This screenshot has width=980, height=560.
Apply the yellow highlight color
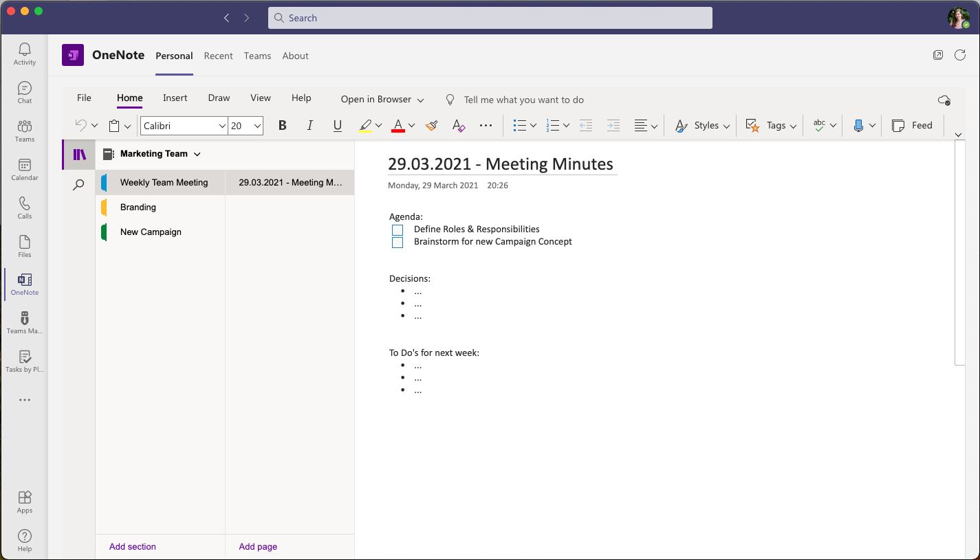[x=365, y=126]
